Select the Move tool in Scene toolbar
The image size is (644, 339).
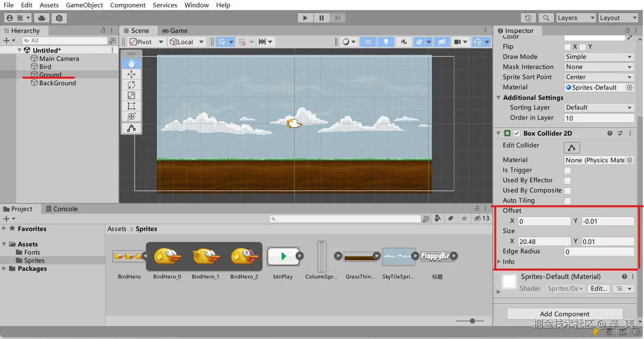tap(131, 74)
